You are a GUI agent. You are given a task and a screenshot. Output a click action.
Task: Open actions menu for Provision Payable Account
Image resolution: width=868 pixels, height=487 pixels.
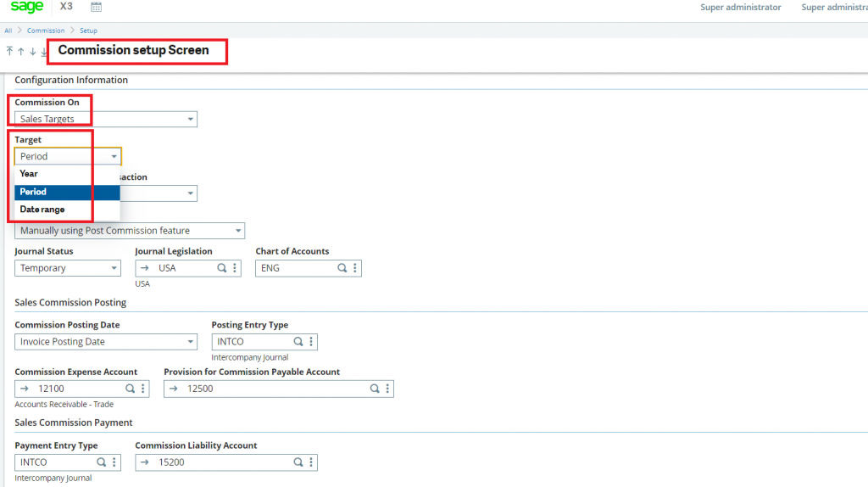coord(387,389)
